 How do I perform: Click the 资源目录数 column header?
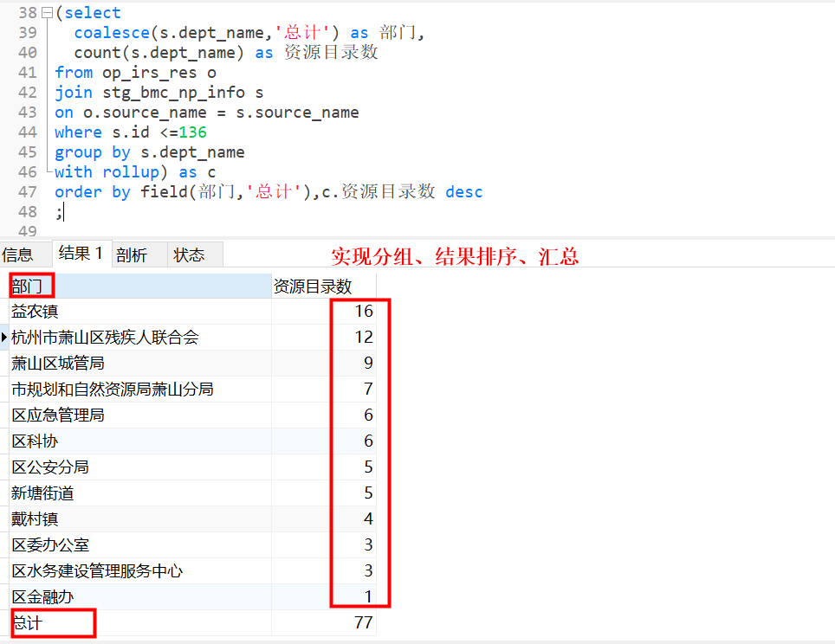coord(323,287)
